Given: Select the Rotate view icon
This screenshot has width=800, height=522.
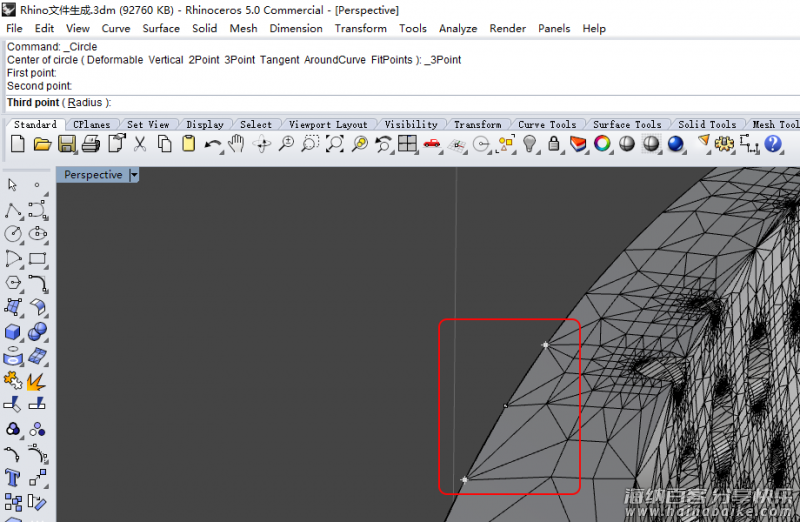Looking at the screenshot, I should click(262, 144).
